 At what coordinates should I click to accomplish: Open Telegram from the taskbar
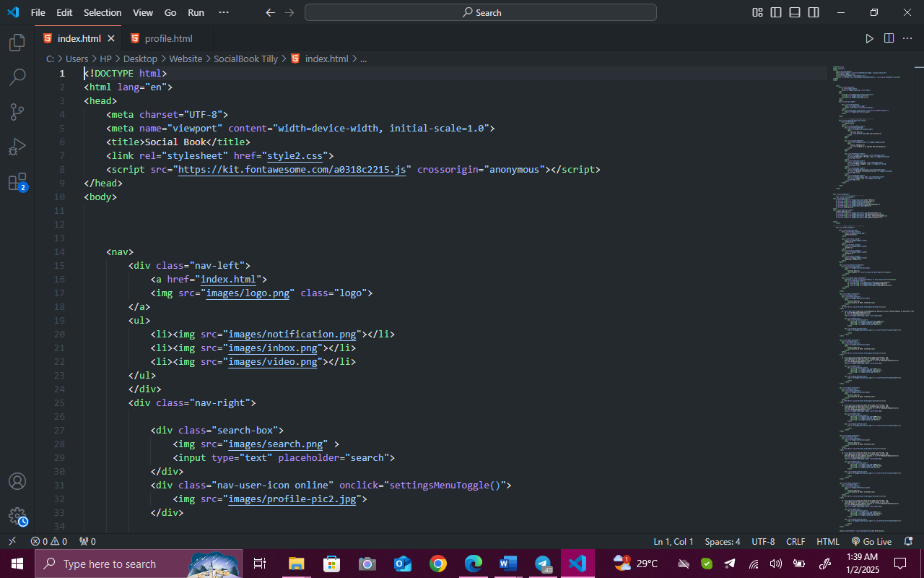click(544, 564)
